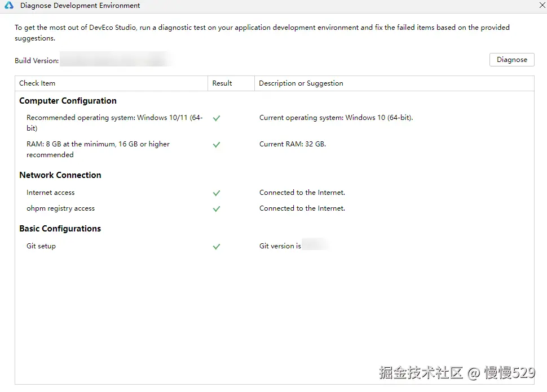Viewport: 547px width, 392px height.
Task: Click the Diagnose Development Environment title text
Action: point(80,6)
